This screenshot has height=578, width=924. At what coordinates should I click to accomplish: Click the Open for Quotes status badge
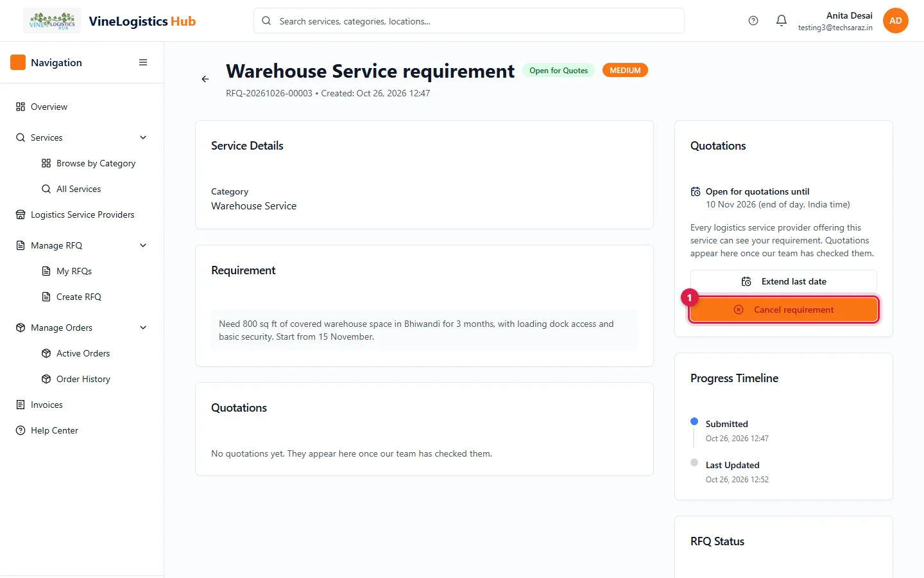pos(559,71)
